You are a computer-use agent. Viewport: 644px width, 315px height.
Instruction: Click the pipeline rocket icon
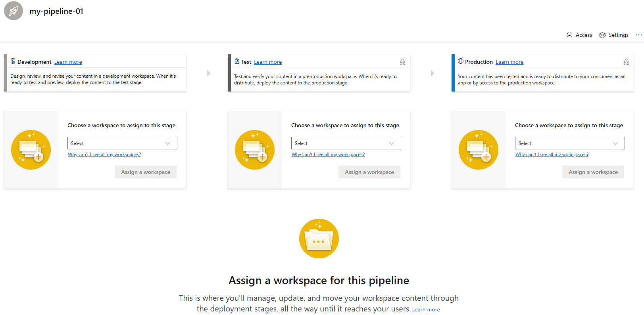coord(13,11)
